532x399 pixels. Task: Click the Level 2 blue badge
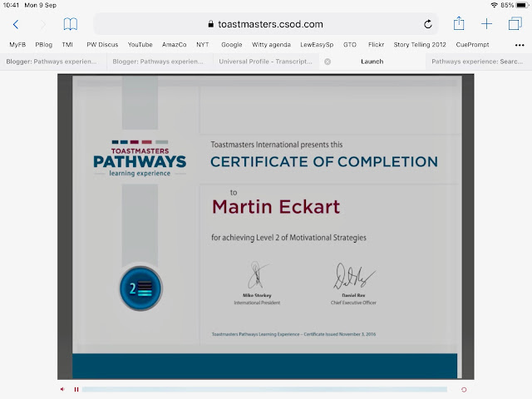click(140, 288)
